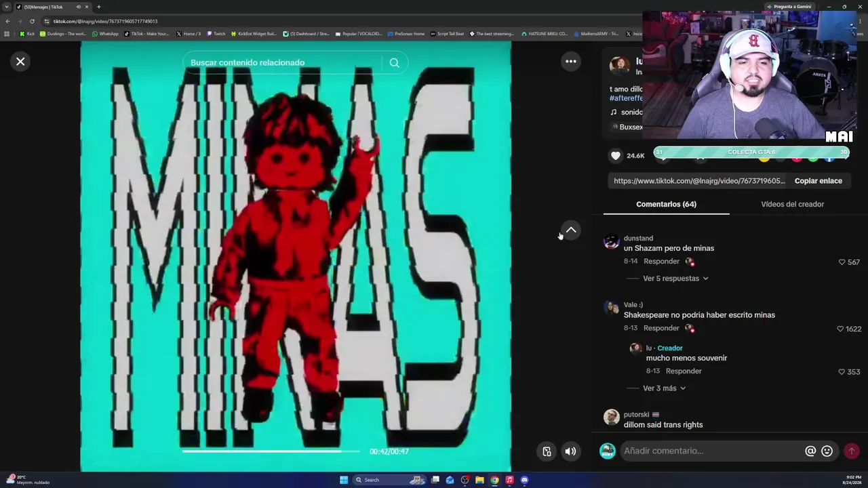The image size is (868, 488).
Task: Open the PreSonus: Home bookmark
Action: point(406,33)
